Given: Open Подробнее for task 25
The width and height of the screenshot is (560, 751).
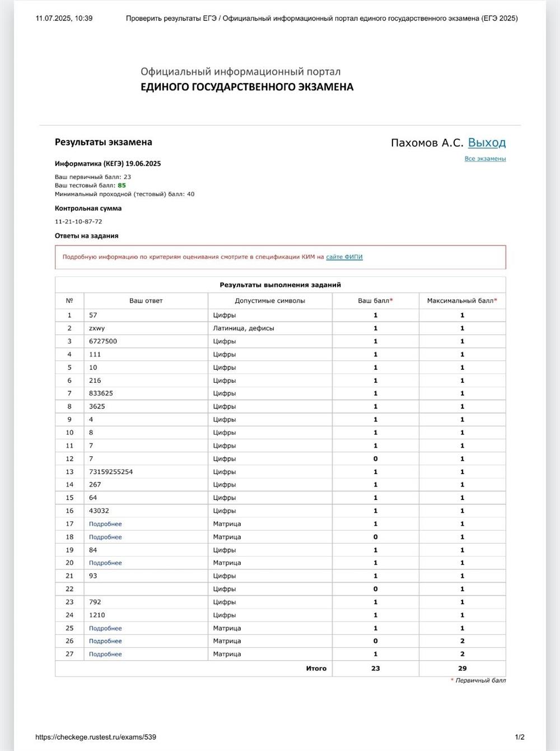Looking at the screenshot, I should 105,628.
